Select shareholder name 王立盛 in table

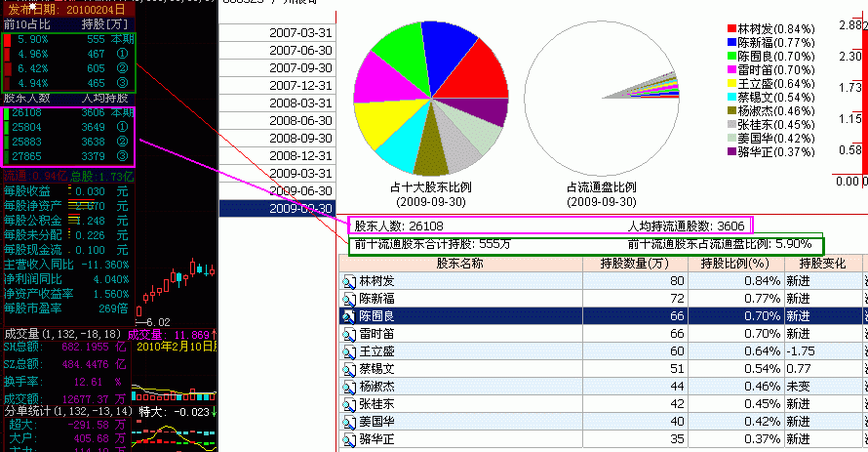pos(376,351)
